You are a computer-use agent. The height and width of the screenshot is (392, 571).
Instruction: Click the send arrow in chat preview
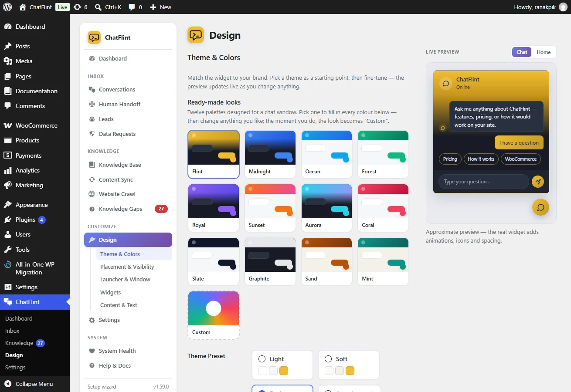(538, 182)
